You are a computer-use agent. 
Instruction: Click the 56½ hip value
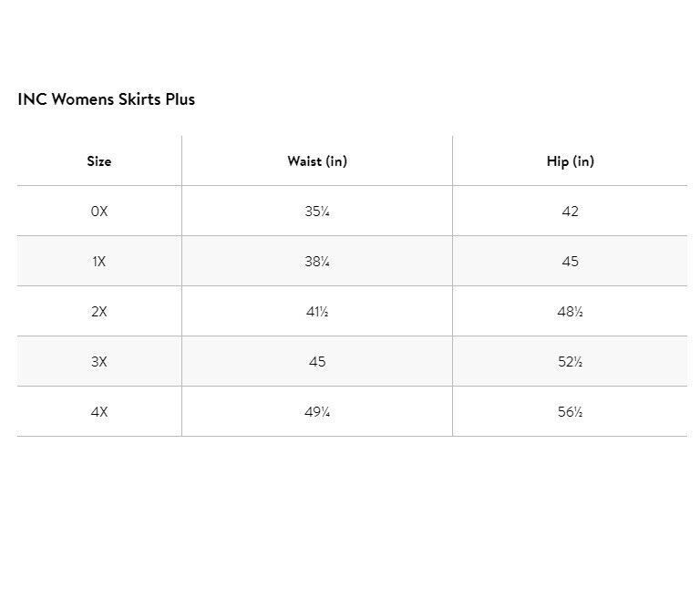(570, 412)
